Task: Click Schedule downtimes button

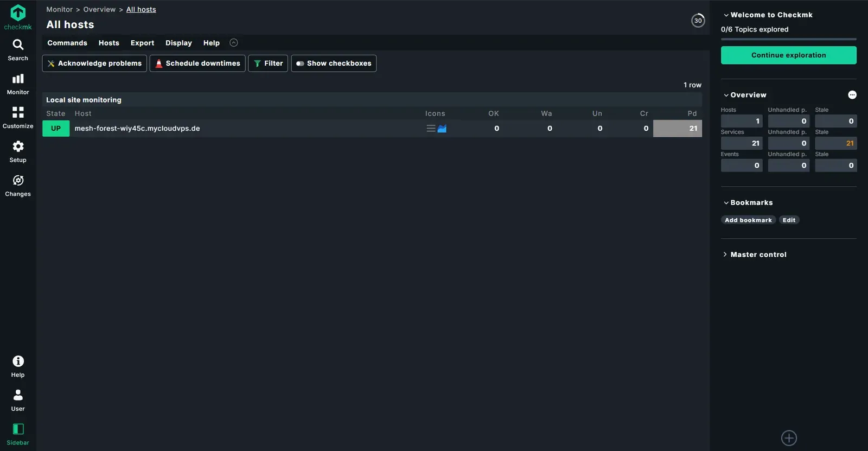Action: [x=197, y=63]
